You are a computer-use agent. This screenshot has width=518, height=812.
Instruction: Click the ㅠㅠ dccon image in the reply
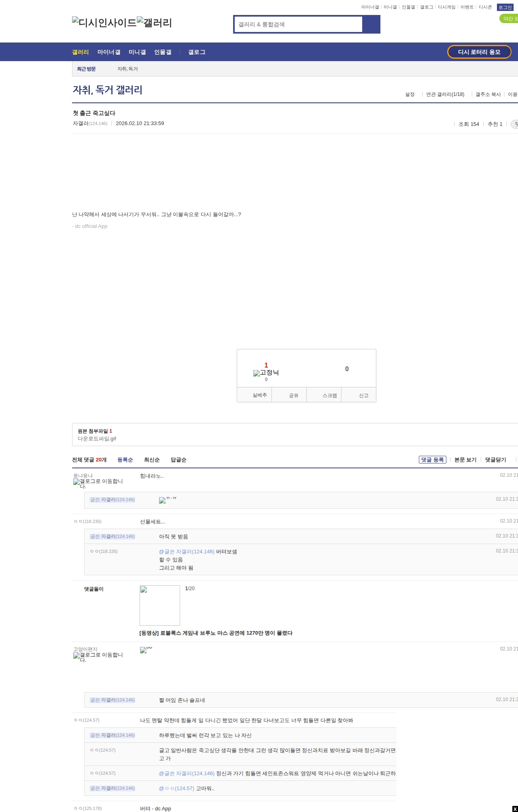click(163, 500)
